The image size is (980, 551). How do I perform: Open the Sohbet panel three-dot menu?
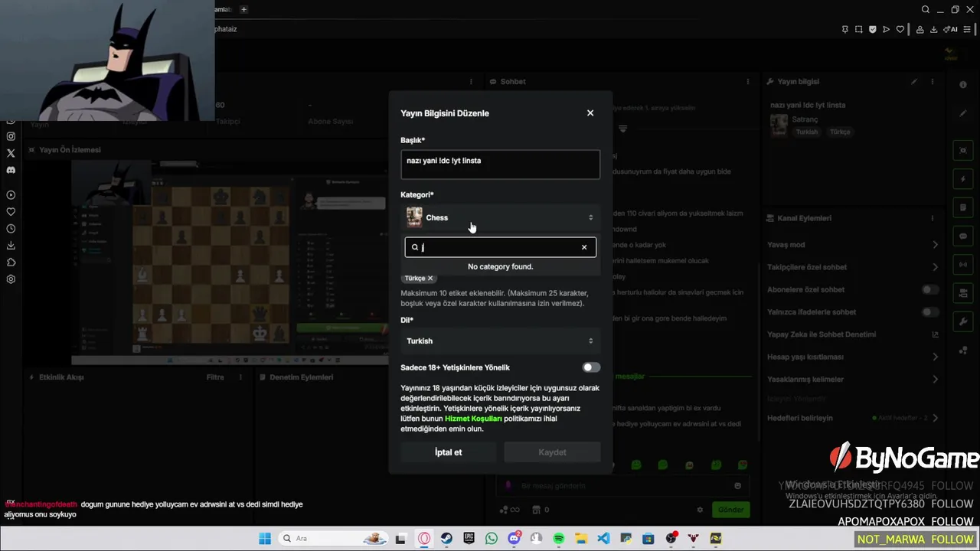[x=748, y=81]
